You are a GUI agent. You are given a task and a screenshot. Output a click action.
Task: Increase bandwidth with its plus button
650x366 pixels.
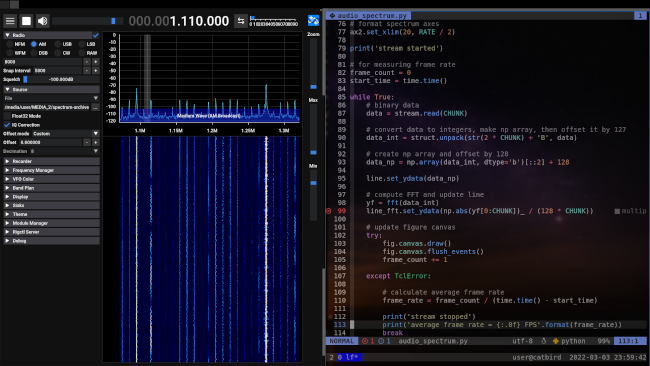click(96, 62)
